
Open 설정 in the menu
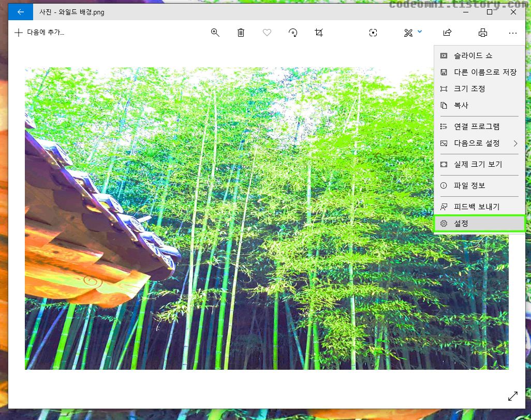coord(480,223)
